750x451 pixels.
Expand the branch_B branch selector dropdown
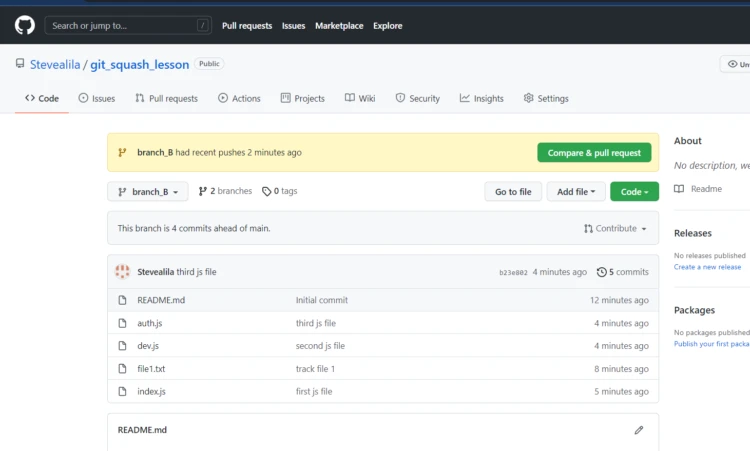coord(147,192)
